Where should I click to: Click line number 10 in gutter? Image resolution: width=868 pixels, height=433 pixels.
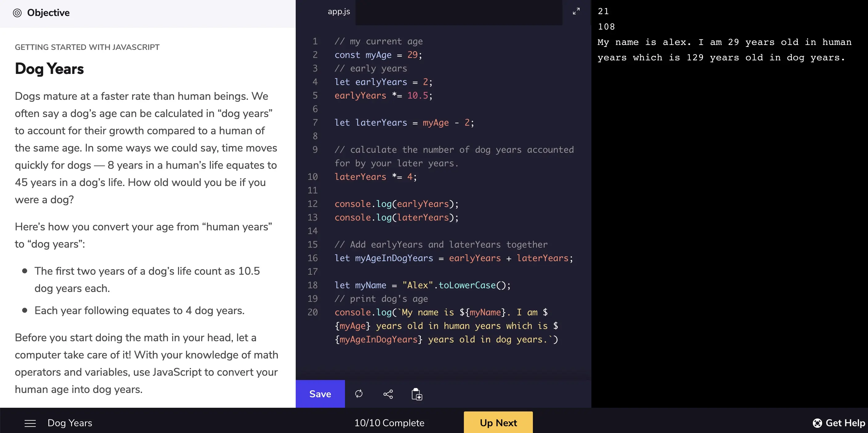pos(312,177)
